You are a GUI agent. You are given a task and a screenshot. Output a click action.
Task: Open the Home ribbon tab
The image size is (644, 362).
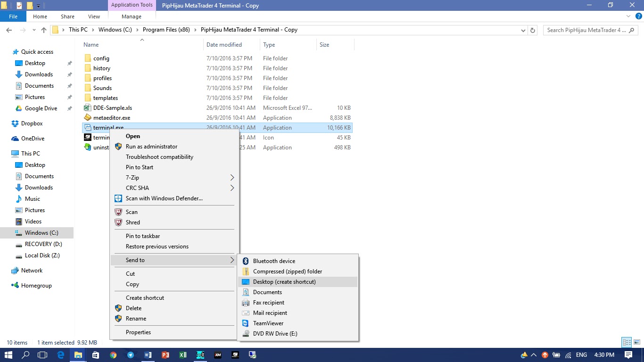40,16
